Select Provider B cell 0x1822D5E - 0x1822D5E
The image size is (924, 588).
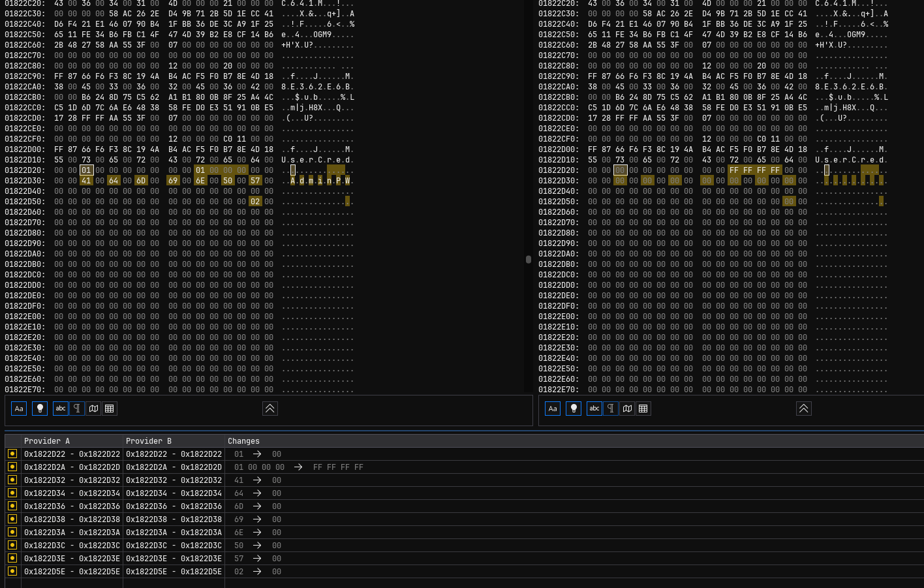click(x=174, y=572)
